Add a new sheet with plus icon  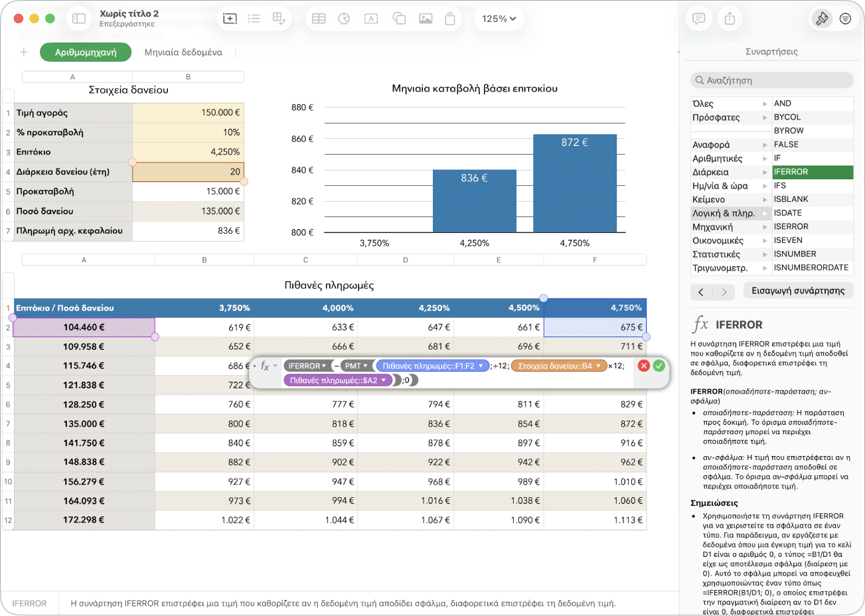pos(24,52)
